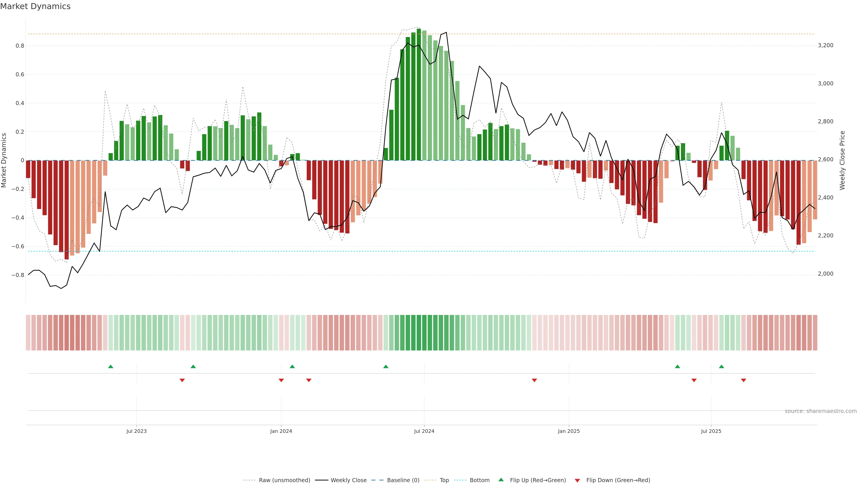Click the 3,200 price axis tick label
Viewport: 868px width, 488px height.
(826, 45)
